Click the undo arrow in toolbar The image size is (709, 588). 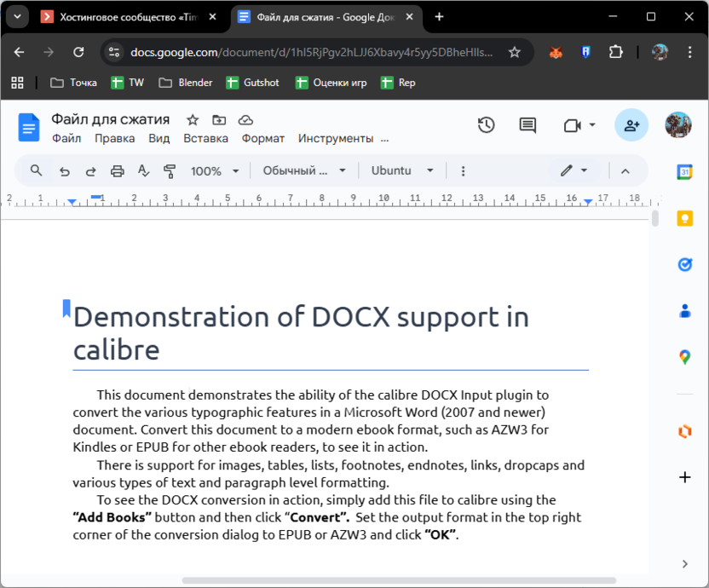64,171
